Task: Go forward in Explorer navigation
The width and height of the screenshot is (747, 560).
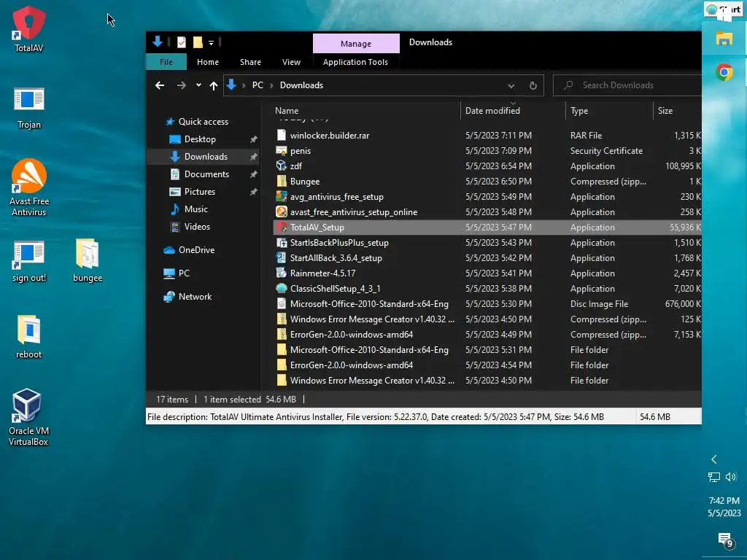Action: click(182, 85)
